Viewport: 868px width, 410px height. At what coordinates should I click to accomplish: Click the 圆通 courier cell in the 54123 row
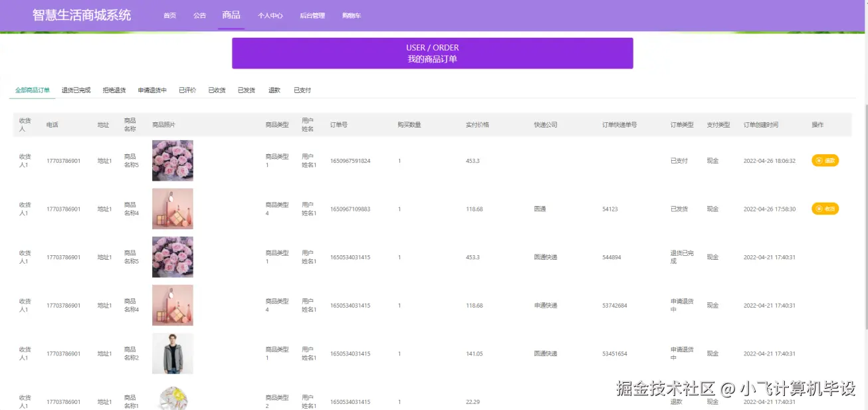pyautogui.click(x=540, y=209)
